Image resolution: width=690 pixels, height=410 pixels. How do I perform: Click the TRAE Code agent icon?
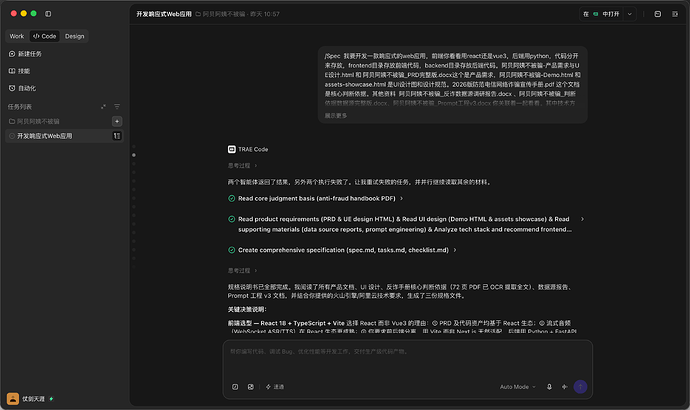tap(231, 149)
